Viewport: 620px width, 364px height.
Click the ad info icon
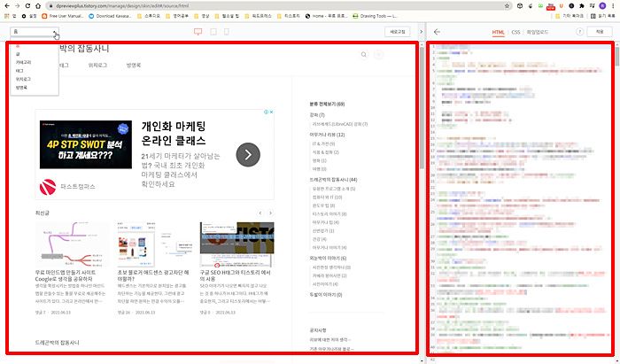[x=267, y=112]
